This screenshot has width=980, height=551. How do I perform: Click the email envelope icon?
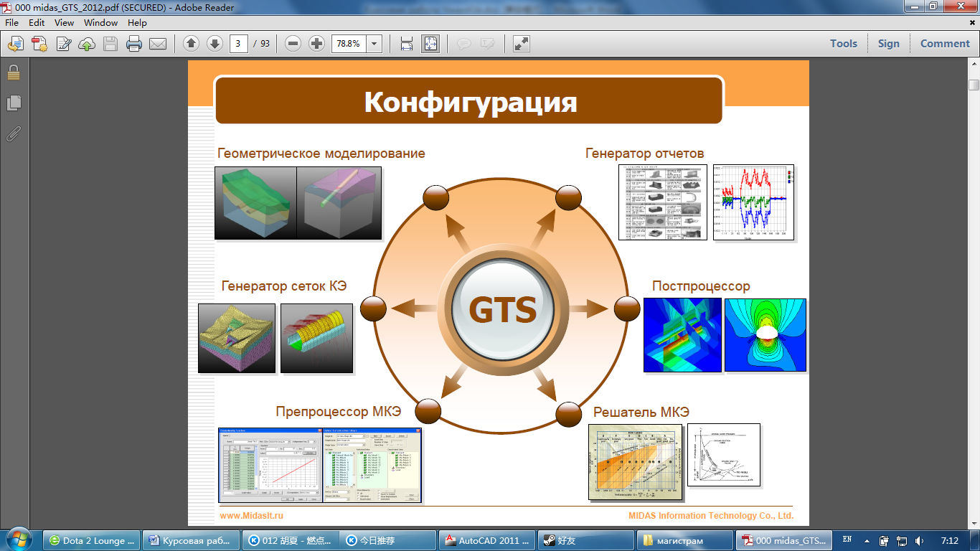coord(158,44)
